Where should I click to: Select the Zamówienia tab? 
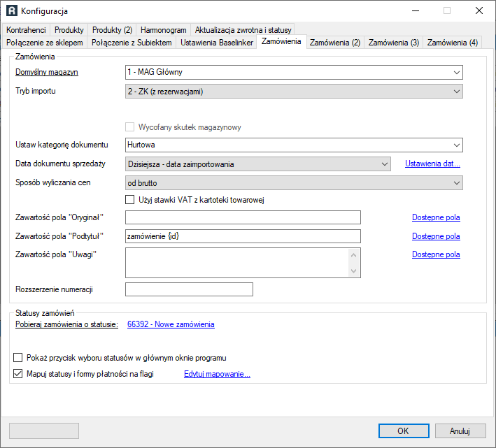pyautogui.click(x=281, y=41)
